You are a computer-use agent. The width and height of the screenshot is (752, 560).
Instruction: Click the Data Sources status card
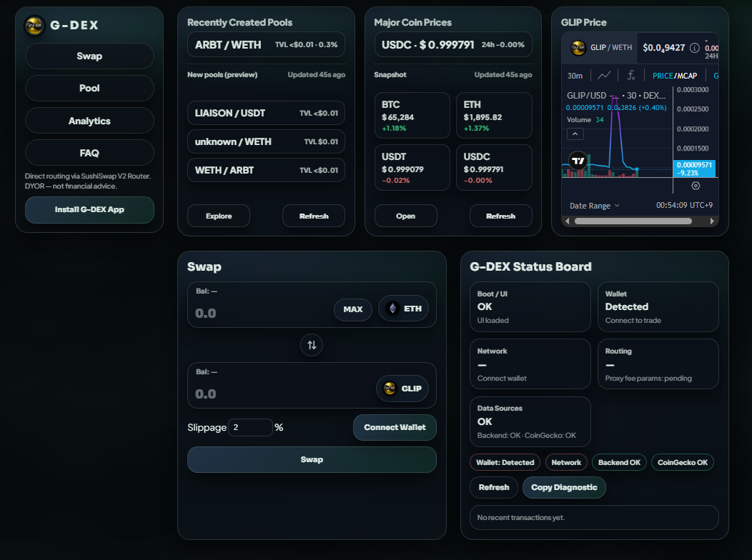[x=530, y=421]
